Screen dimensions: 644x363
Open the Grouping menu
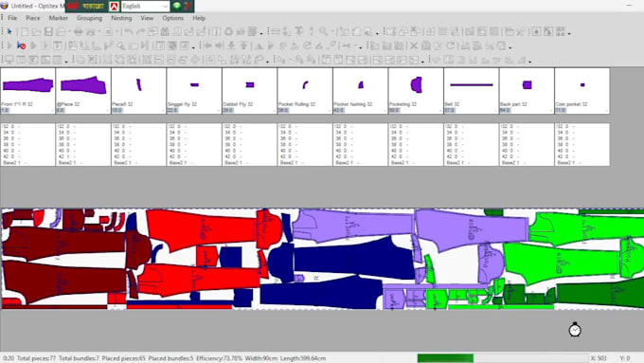click(89, 18)
